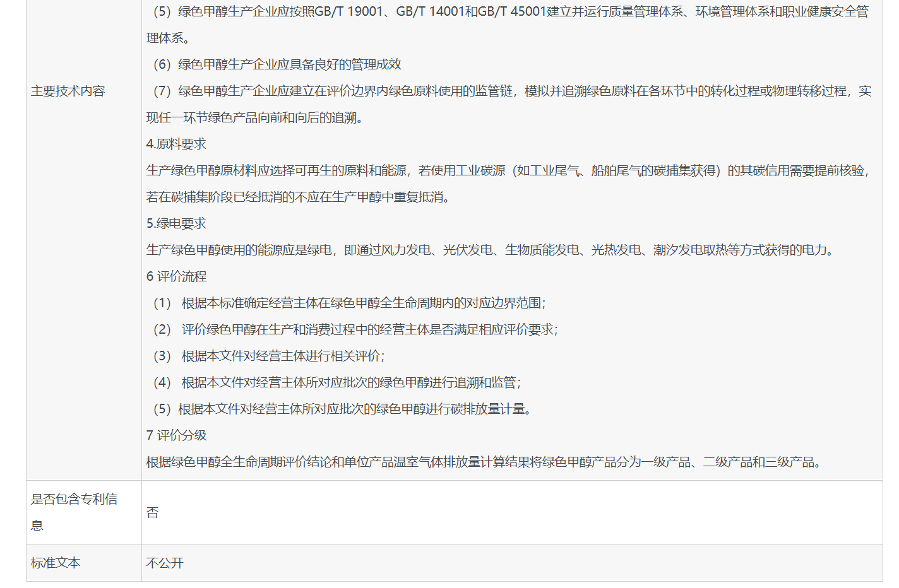
Task: Click the 不公开 value
Action: pyautogui.click(x=165, y=562)
